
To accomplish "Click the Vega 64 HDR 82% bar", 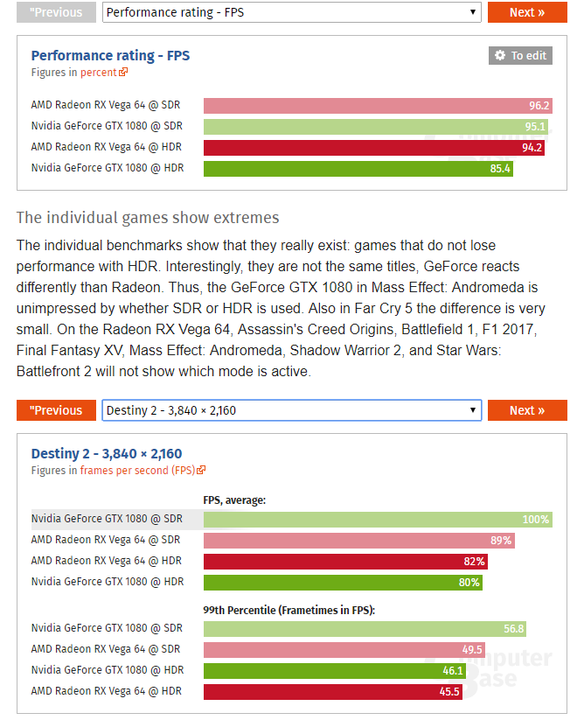I will tap(345, 561).
